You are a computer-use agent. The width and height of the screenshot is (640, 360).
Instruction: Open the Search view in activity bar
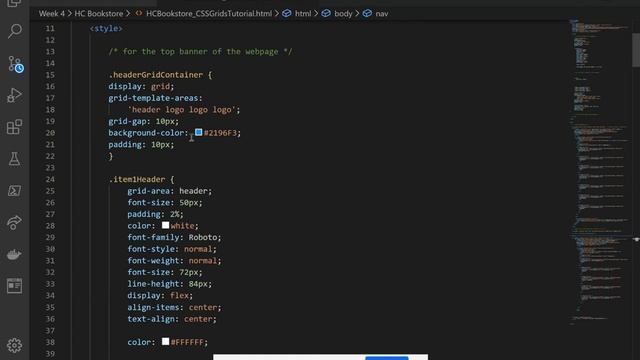click(x=15, y=31)
